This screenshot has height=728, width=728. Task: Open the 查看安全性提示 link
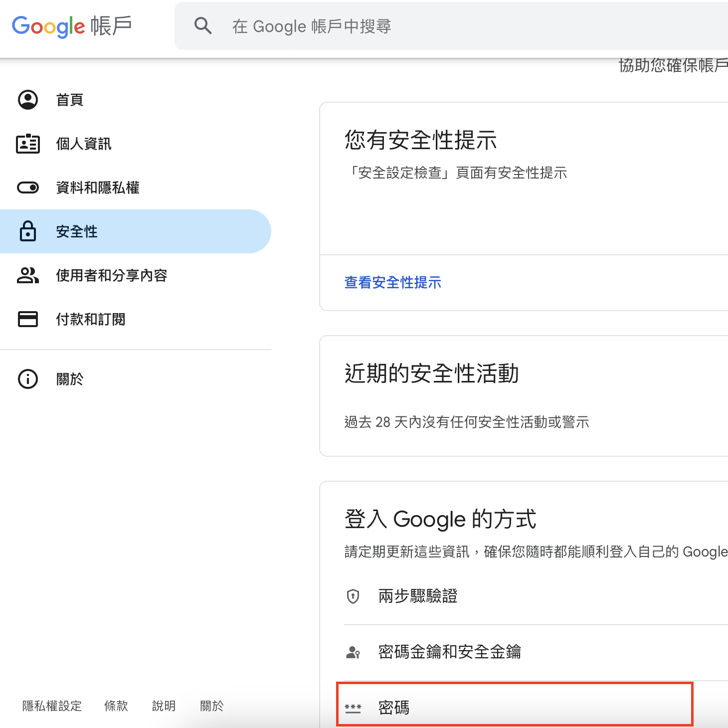coord(393,283)
